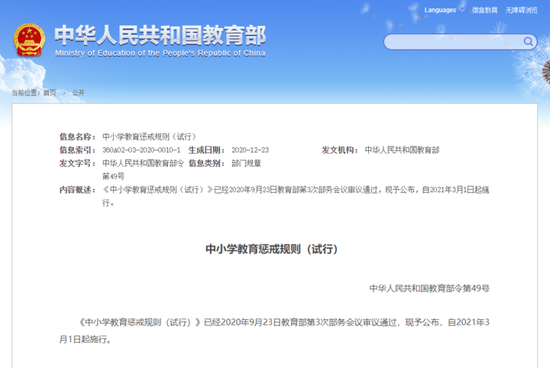Open the 公开 breadcrumb link
Screen dimensions: 550x368
pyautogui.click(x=78, y=93)
